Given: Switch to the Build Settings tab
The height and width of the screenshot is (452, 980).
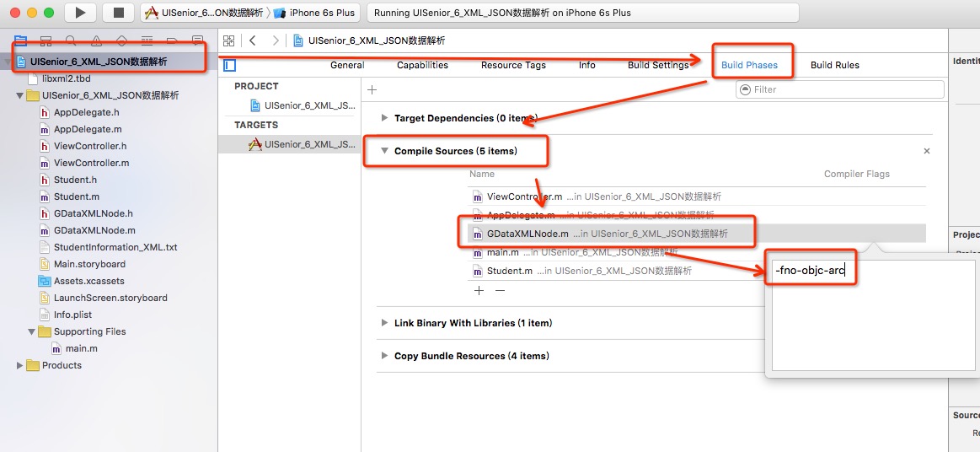Looking at the screenshot, I should pos(658,65).
